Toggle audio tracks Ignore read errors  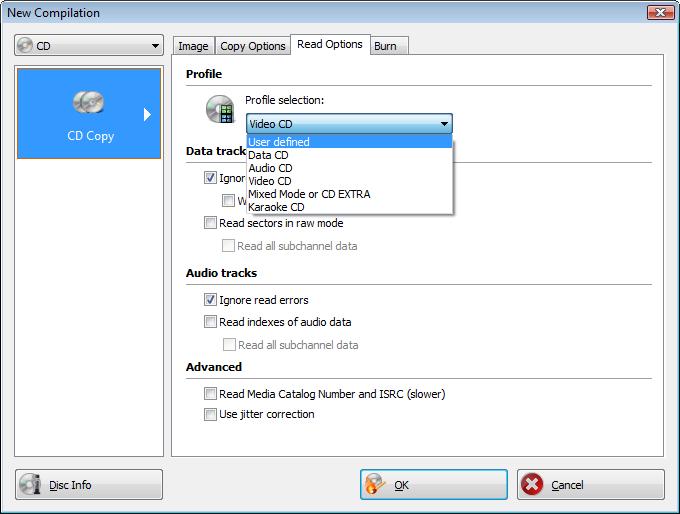210,300
